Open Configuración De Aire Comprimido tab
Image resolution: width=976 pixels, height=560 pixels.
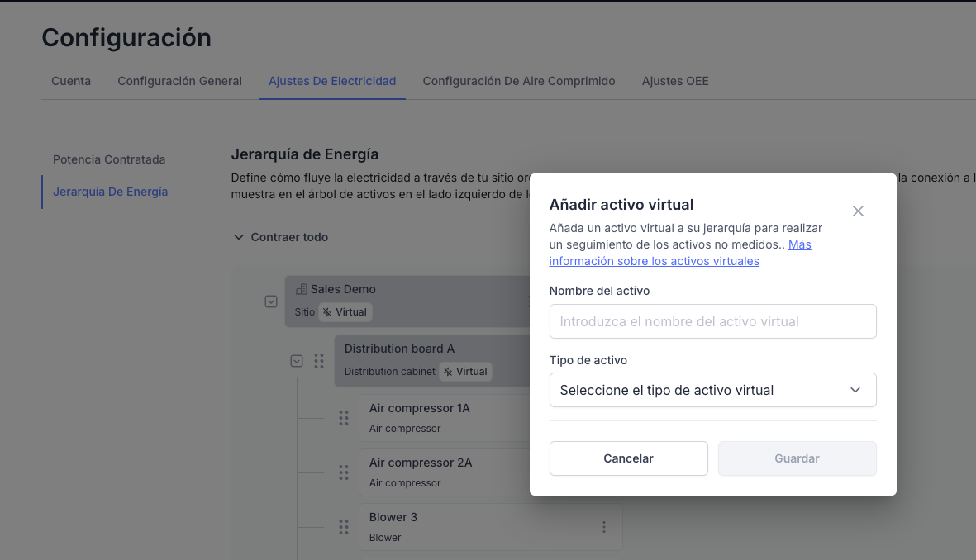pyautogui.click(x=519, y=81)
